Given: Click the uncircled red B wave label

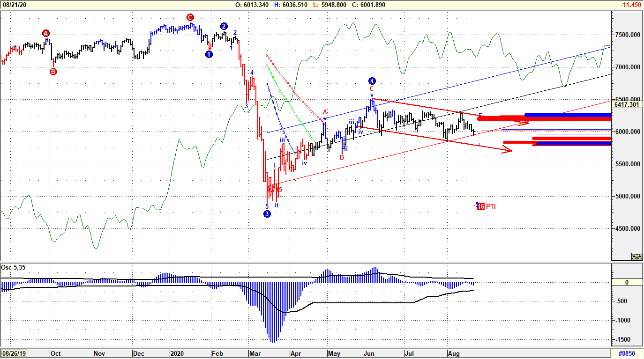Looking at the screenshot, I should (342, 157).
